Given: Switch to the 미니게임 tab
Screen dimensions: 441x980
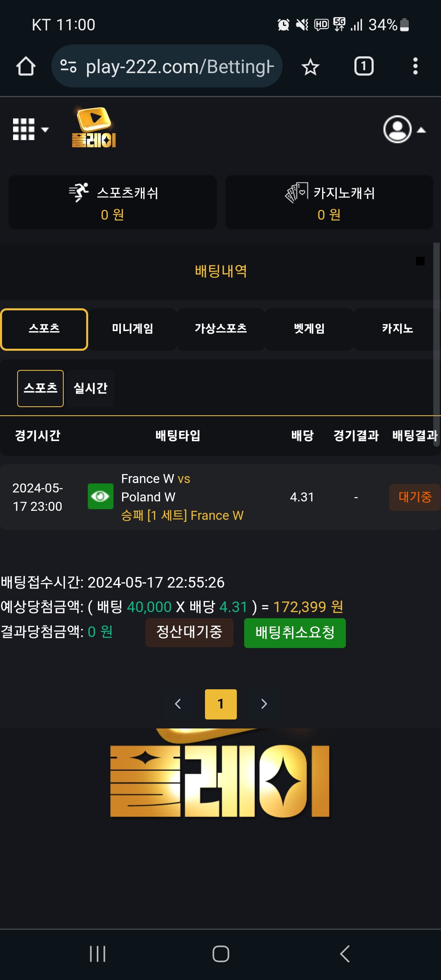Looking at the screenshot, I should [x=133, y=329].
